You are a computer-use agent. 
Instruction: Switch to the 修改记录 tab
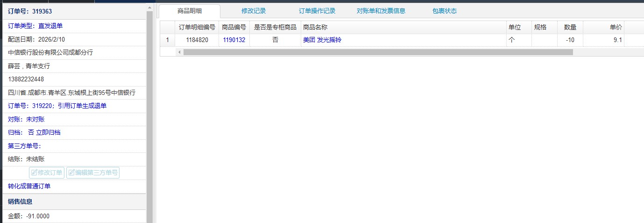coord(254,11)
